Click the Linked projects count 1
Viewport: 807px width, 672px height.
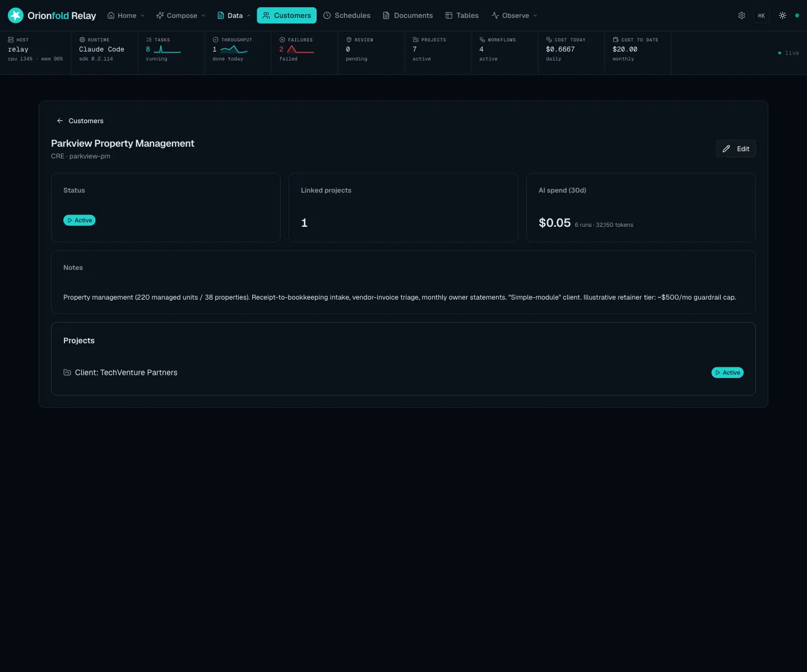304,223
